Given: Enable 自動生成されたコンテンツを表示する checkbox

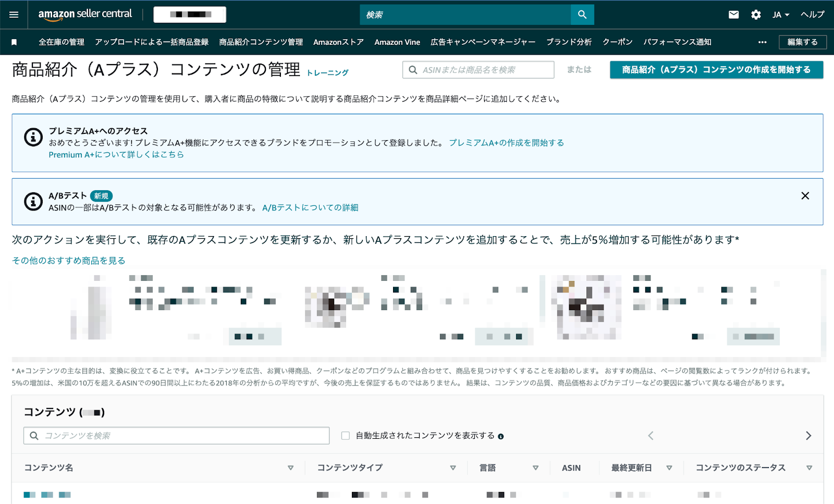Looking at the screenshot, I should (x=345, y=436).
